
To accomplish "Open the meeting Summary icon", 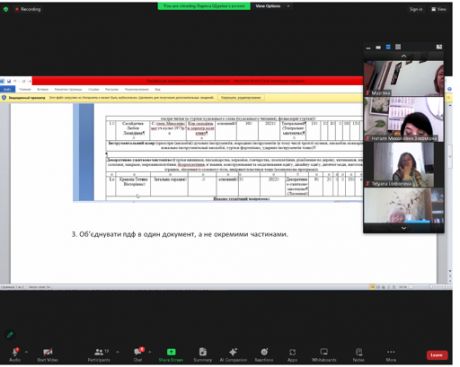I will coord(203,354).
